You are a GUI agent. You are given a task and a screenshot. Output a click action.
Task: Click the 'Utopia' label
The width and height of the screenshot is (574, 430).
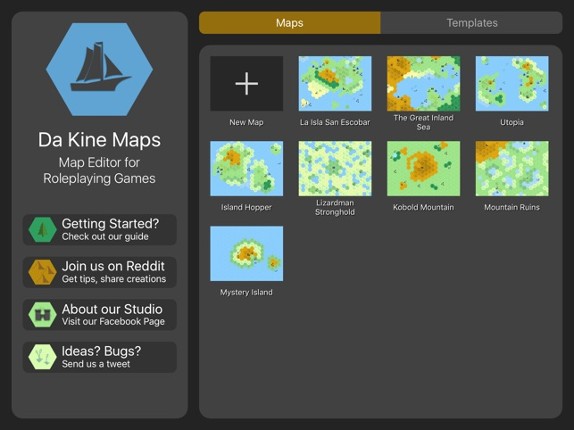coord(512,122)
